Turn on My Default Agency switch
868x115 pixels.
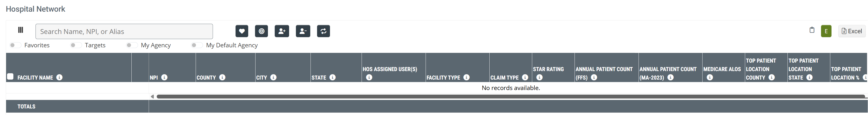pos(197,45)
